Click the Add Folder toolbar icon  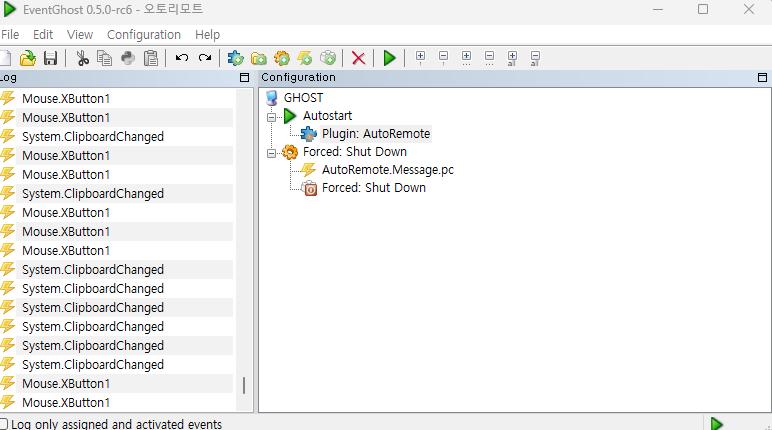(259, 58)
